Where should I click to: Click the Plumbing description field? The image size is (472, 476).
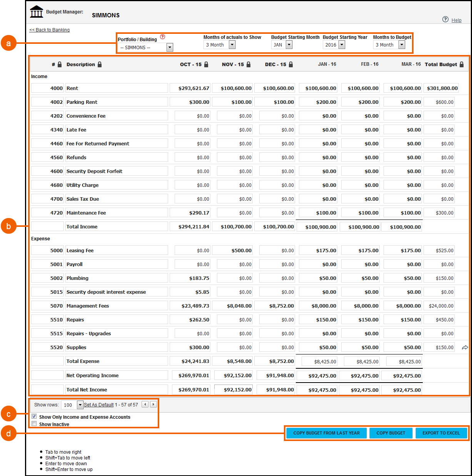coord(117,278)
